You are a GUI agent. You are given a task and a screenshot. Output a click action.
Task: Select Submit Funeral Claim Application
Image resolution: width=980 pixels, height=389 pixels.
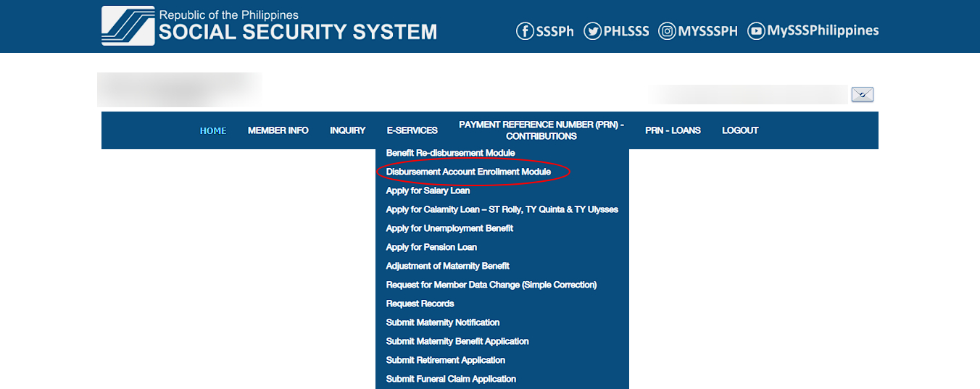[x=451, y=379]
